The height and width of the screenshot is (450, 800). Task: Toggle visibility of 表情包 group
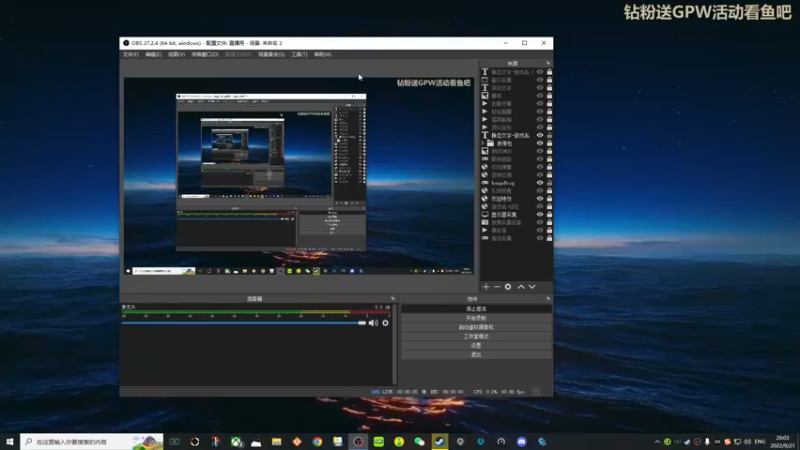(540, 143)
